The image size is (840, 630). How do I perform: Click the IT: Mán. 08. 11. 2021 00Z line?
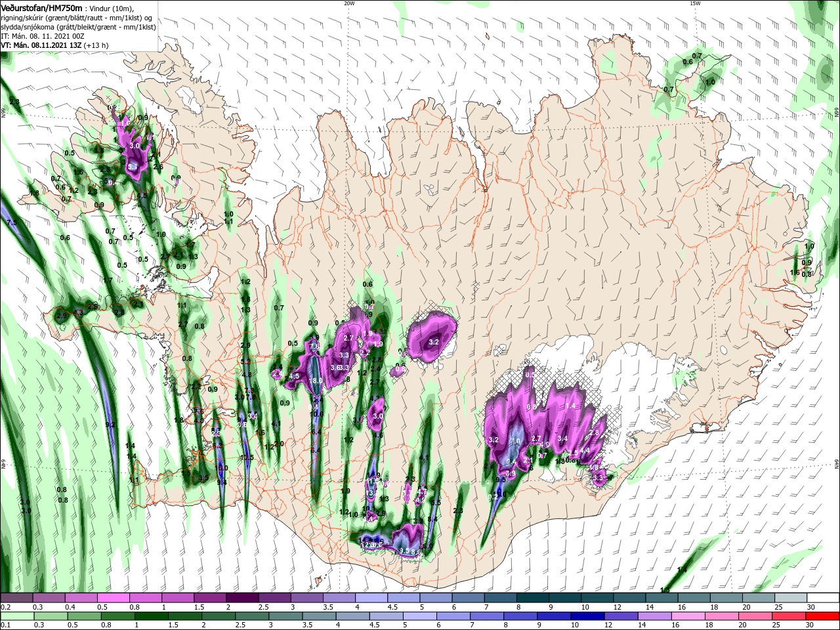click(41, 36)
